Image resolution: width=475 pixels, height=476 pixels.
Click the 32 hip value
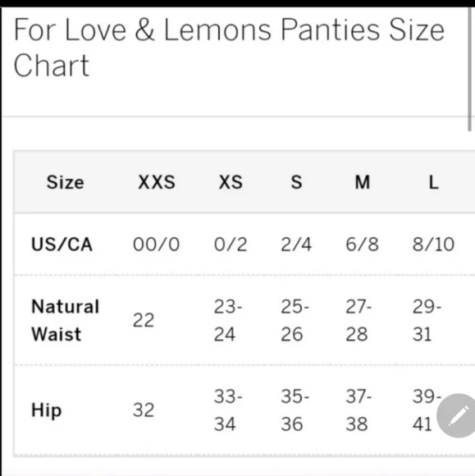(144, 410)
